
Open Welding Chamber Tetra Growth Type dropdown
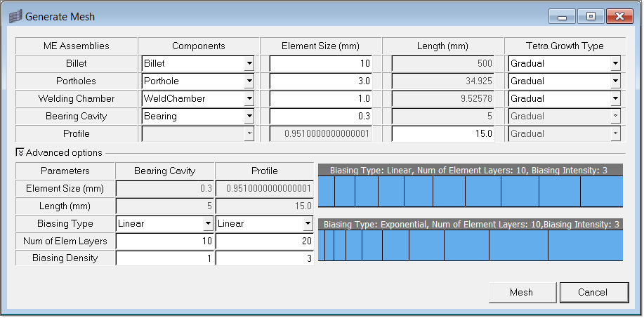(615, 99)
